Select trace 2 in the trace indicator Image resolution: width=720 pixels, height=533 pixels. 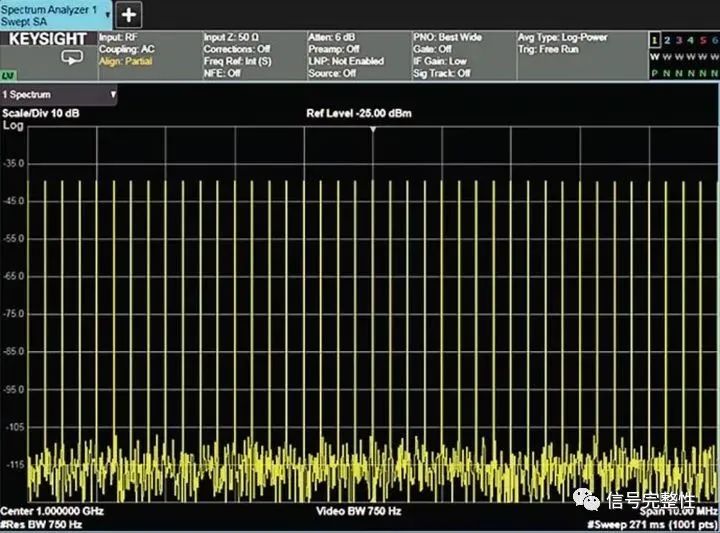665,40
